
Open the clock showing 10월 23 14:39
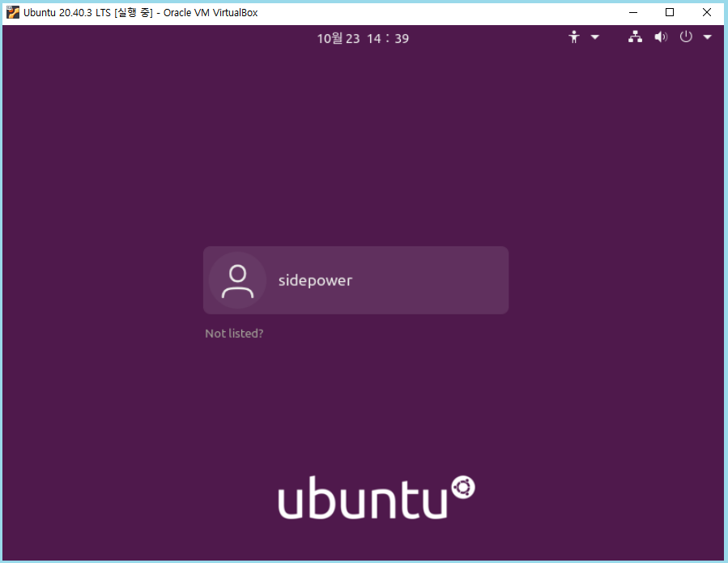pos(363,38)
